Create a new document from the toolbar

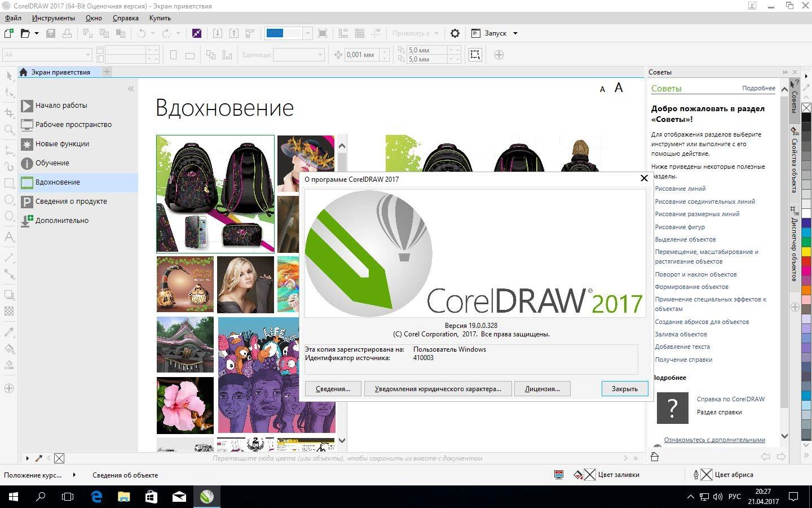[x=8, y=33]
